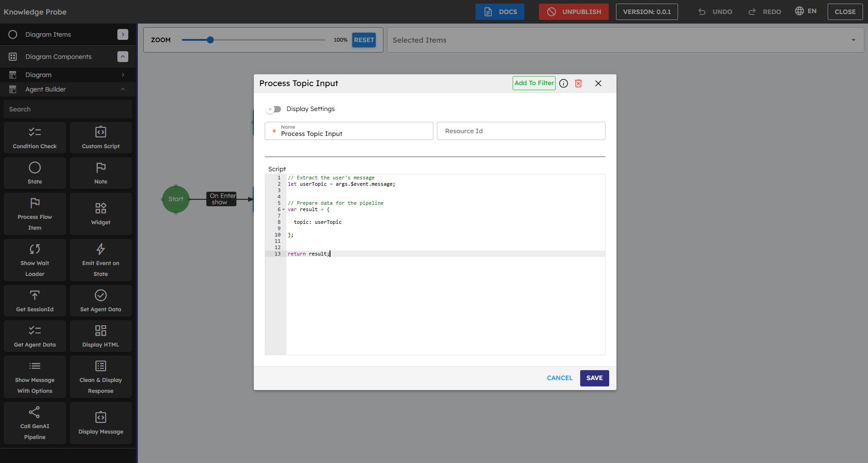Select the Show Wait Loader icon

(35, 249)
